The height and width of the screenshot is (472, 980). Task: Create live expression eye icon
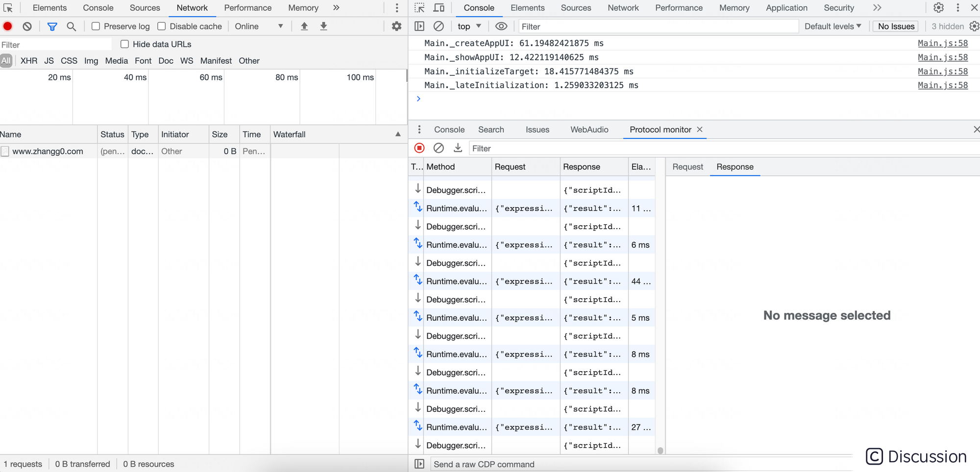[501, 26]
